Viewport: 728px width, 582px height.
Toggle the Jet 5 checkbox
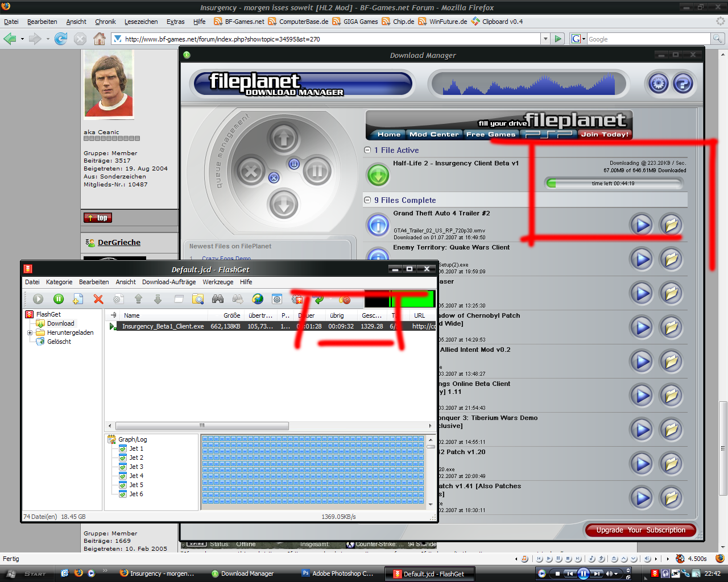(x=122, y=485)
